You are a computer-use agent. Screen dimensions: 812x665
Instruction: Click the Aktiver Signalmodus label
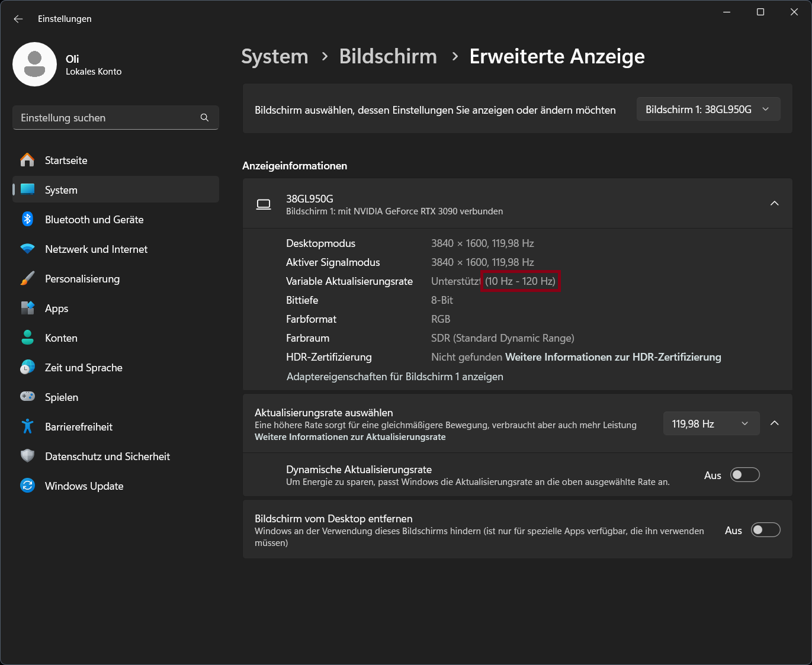pyautogui.click(x=333, y=262)
